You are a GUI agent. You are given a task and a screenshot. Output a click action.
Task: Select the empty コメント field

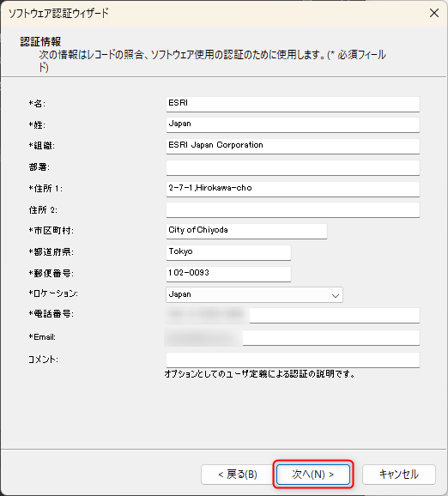(293, 360)
